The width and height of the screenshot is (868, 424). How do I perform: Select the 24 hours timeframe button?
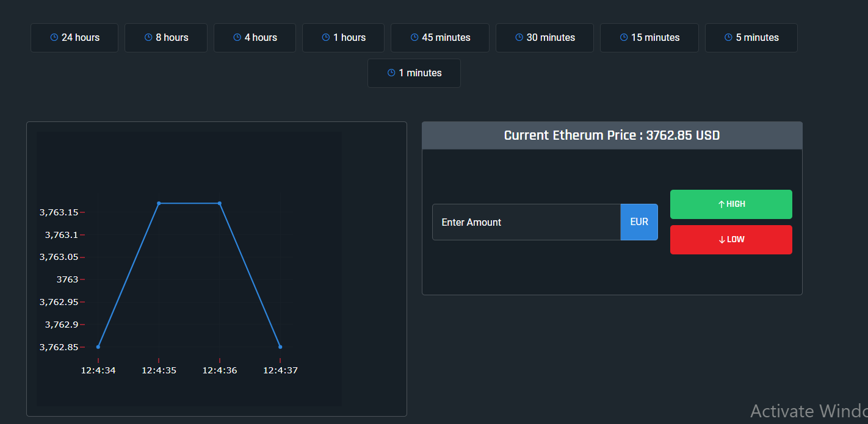74,38
